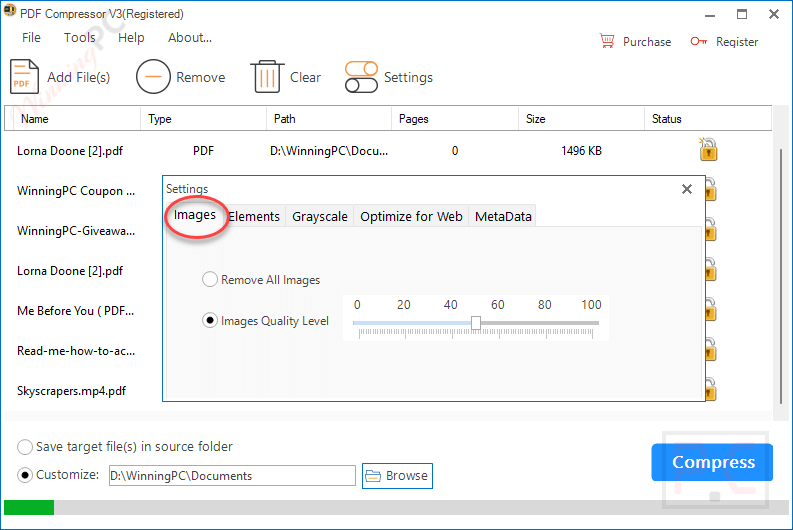Click the Compress button

[712, 462]
